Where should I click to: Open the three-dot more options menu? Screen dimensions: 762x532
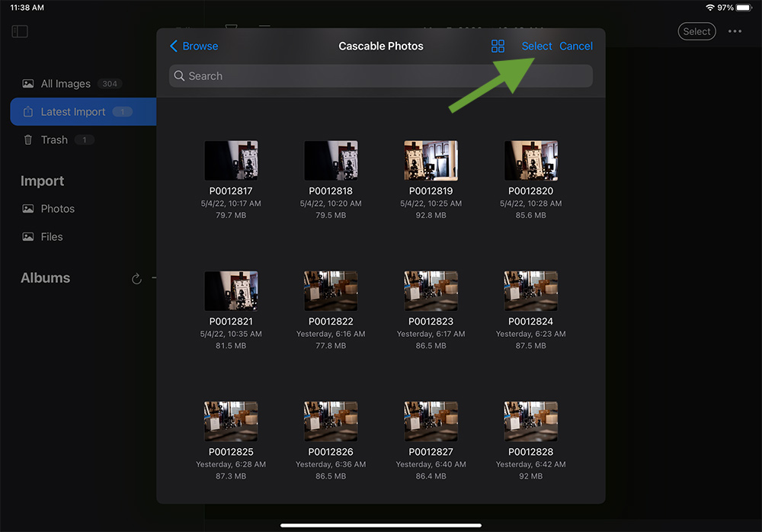click(x=735, y=31)
